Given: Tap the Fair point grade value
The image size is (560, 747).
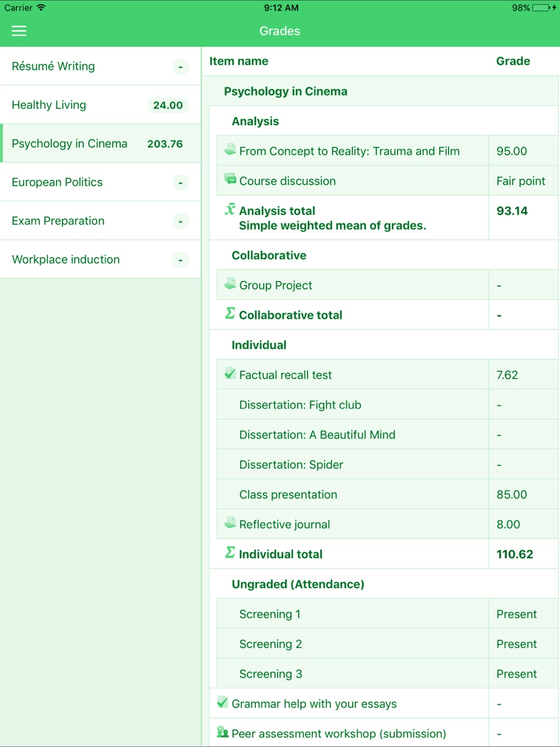Looking at the screenshot, I should [521, 181].
